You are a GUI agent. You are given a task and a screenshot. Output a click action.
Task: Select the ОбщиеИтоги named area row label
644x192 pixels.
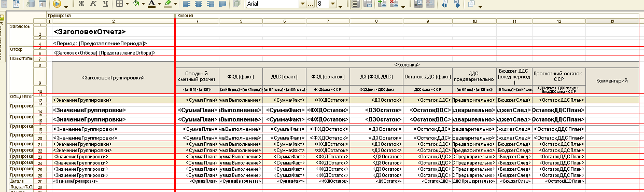(21, 97)
